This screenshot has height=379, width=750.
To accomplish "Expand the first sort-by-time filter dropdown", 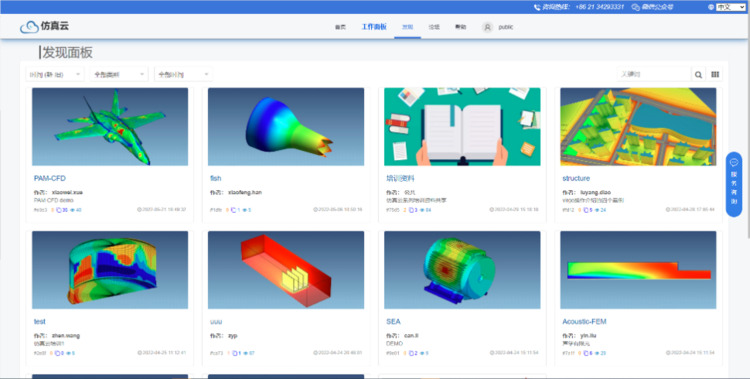I will tap(55, 75).
